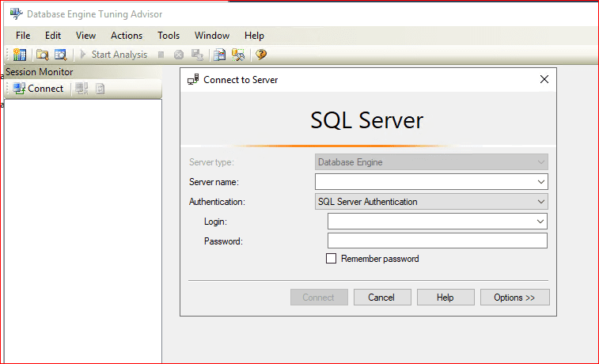Viewport: 599px width, 364px height.
Task: Click the icon right of Stop Analysis square
Action: [179, 55]
